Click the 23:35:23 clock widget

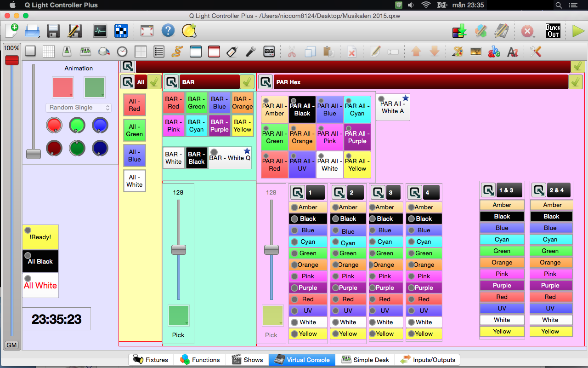(x=57, y=319)
